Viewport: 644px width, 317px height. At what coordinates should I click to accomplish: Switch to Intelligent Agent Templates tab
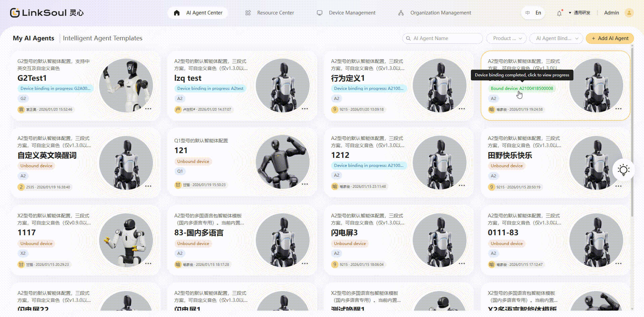click(103, 38)
